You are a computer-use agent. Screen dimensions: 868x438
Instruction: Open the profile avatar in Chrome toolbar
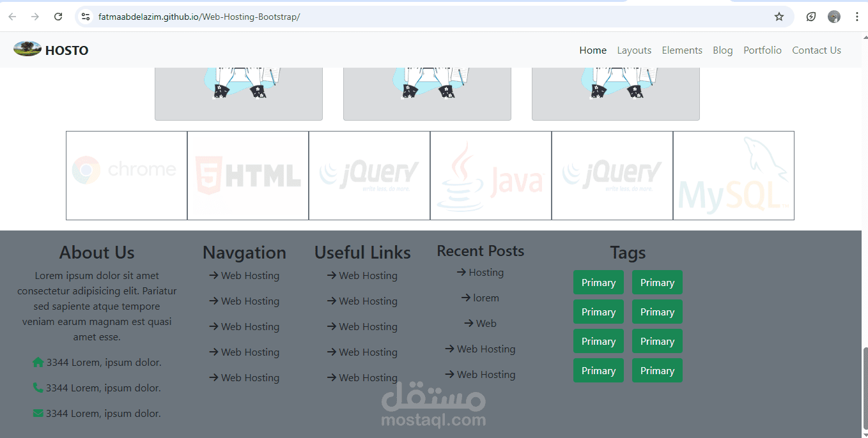[834, 17]
